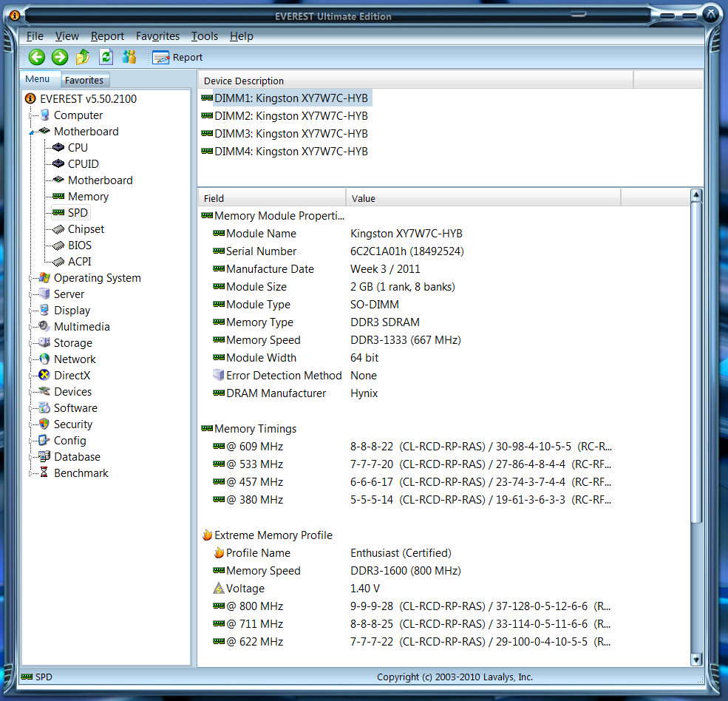Open the Tools menu
This screenshot has height=701, width=728.
coord(204,36)
